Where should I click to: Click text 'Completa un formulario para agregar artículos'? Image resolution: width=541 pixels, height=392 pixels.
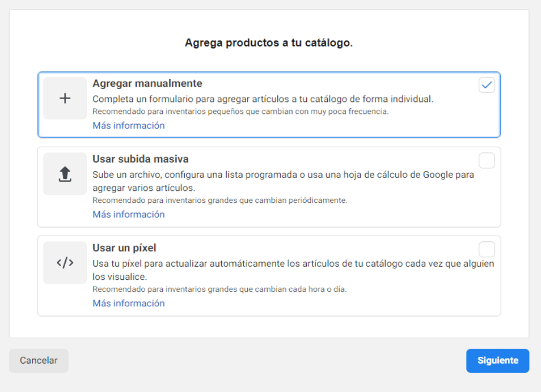(191, 99)
